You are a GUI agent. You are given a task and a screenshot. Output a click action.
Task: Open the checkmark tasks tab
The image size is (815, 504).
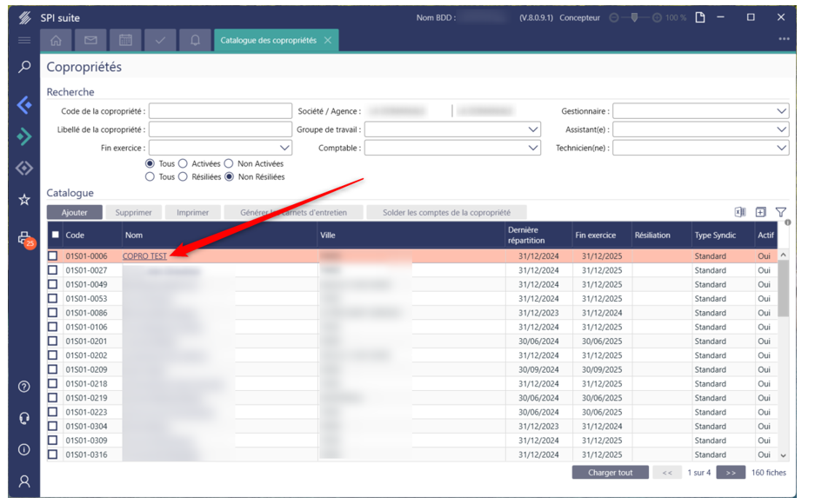pyautogui.click(x=160, y=40)
